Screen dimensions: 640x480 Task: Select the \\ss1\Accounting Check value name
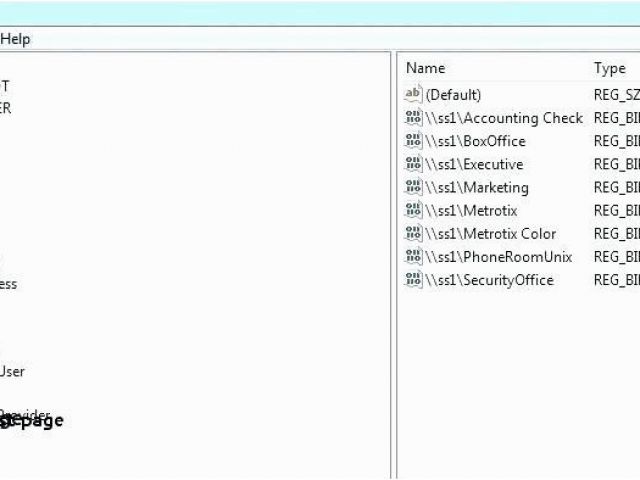pos(504,118)
